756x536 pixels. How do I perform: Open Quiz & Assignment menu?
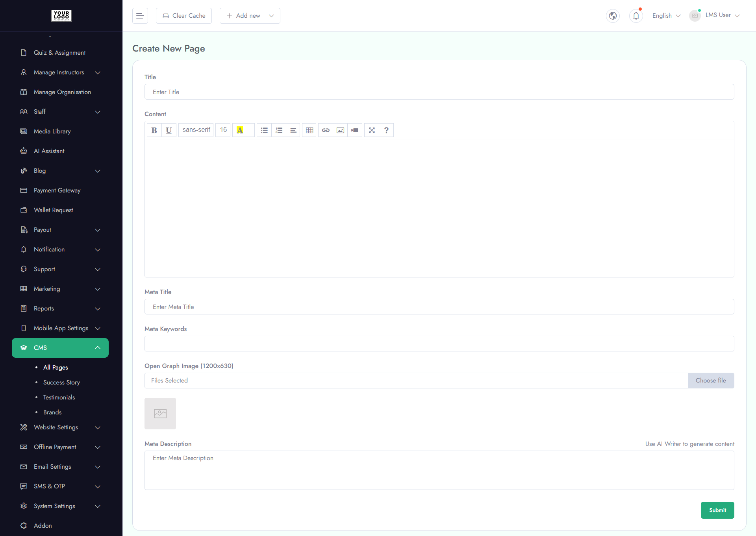tap(60, 53)
